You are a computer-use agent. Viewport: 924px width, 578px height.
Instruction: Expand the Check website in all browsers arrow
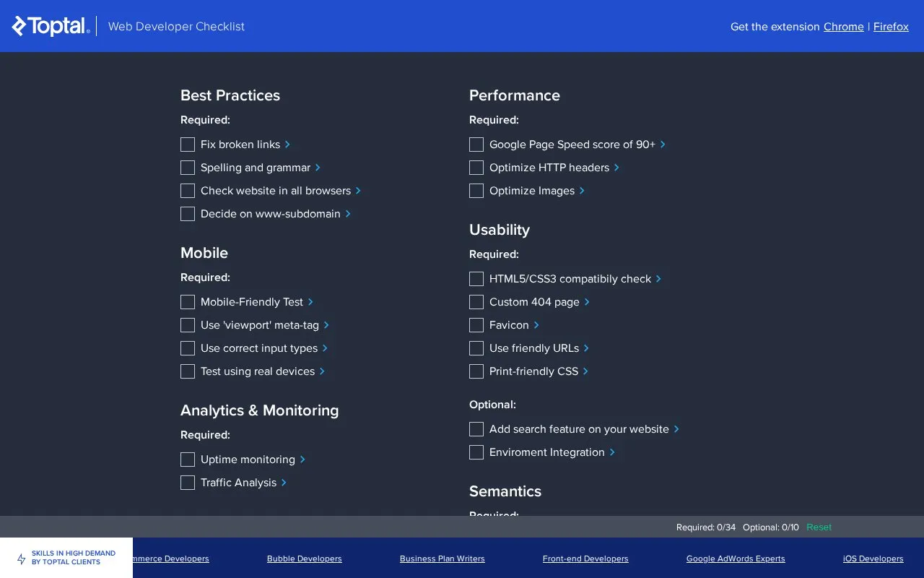pyautogui.click(x=358, y=191)
